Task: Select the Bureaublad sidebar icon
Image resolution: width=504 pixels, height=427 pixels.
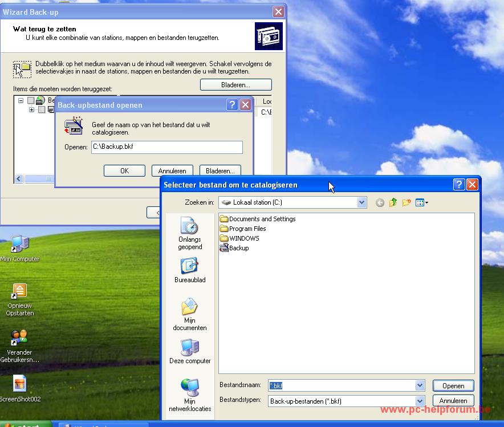Action: [x=189, y=269]
